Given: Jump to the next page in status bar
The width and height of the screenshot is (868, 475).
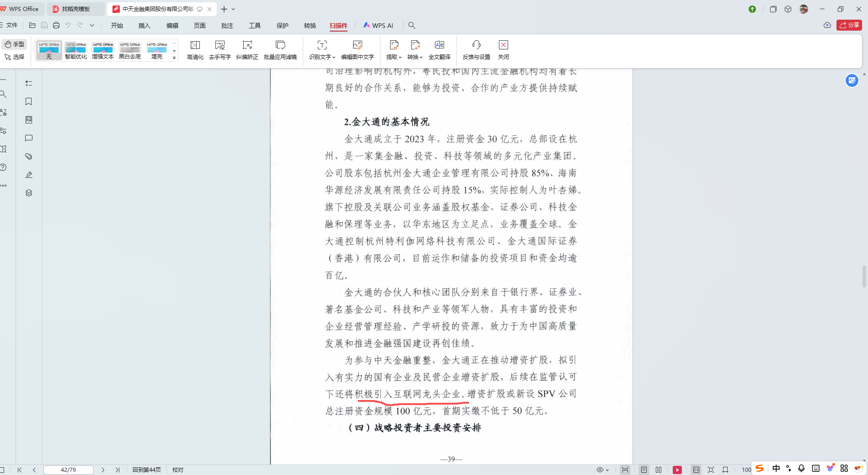Looking at the screenshot, I should click(103, 470).
